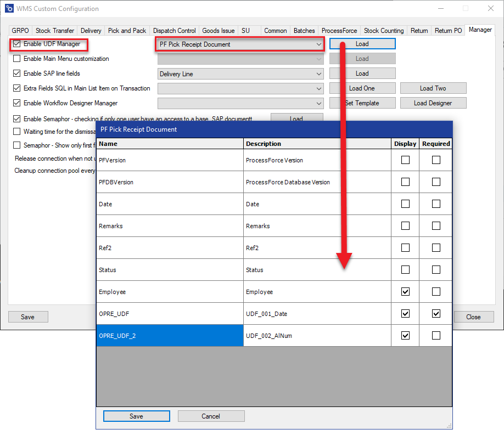Click Cancel in PF Pick Receipt dialog
504x435 pixels.
(211, 416)
